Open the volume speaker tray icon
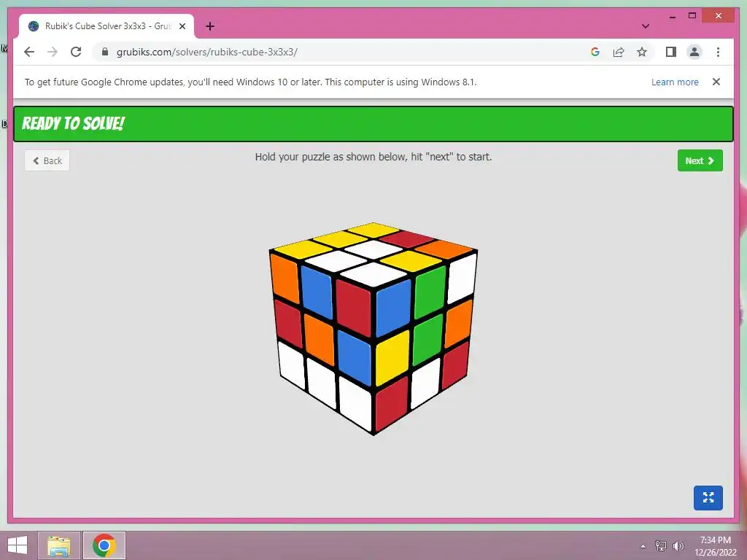The width and height of the screenshot is (747, 560). pos(678,545)
